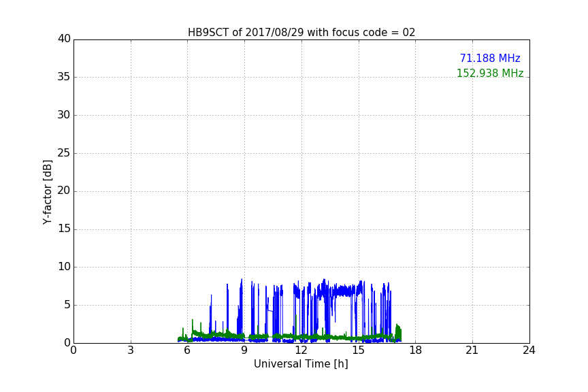The height and width of the screenshot is (392, 588).
Task: Click the y-axis tick label 15
Action: pyautogui.click(x=64, y=229)
